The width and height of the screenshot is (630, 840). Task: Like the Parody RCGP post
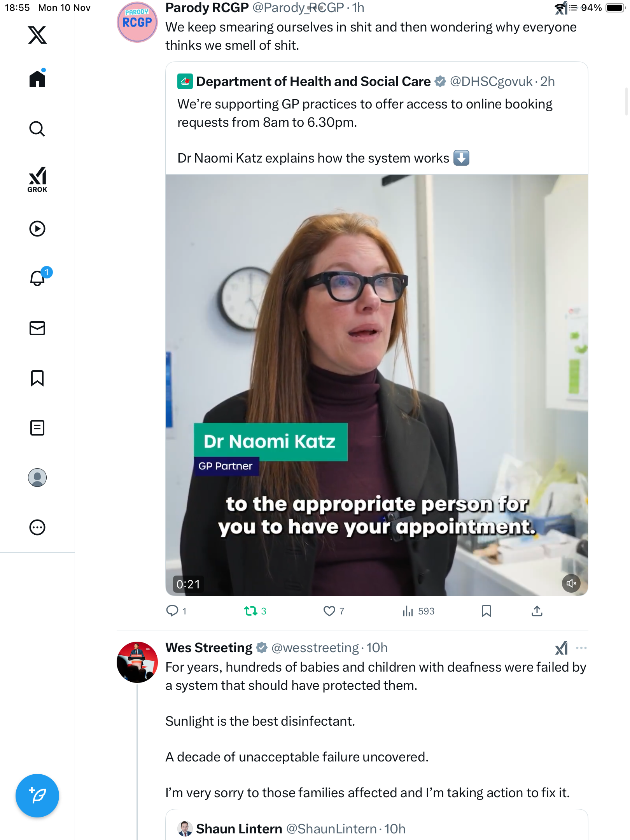pos(329,611)
